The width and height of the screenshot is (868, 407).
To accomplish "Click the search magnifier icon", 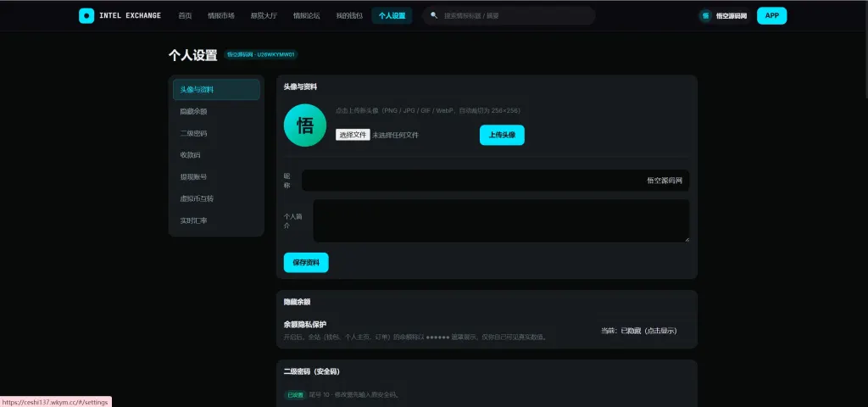I will (x=434, y=15).
